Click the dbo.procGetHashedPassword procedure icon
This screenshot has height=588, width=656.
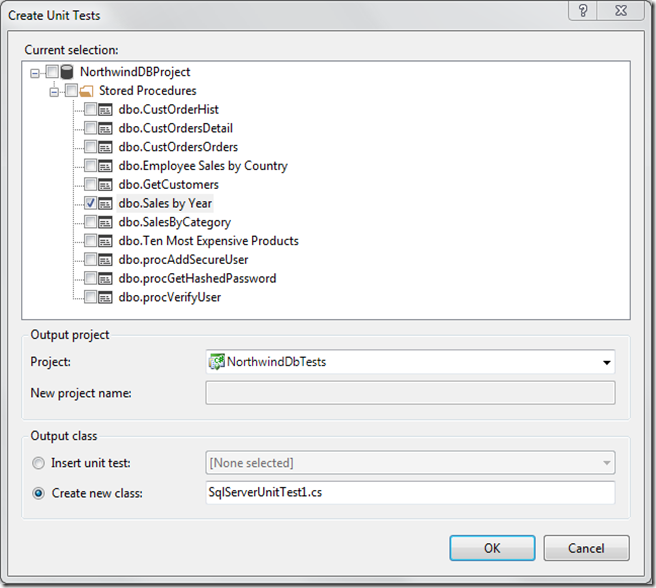coord(105,279)
